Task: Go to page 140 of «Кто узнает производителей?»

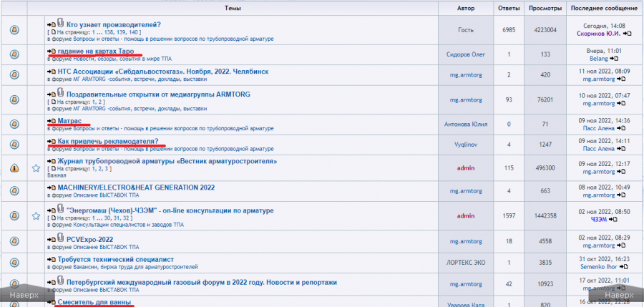Action: pos(134,33)
